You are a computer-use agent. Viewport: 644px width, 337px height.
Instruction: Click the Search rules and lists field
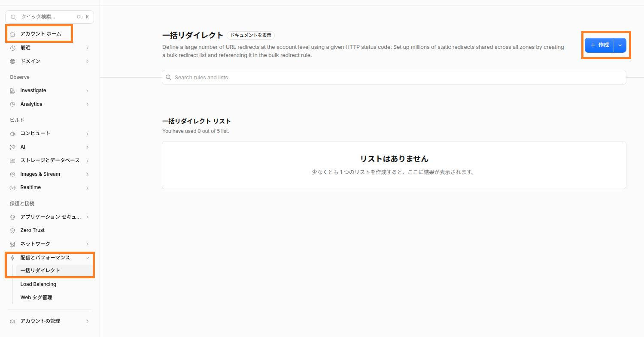tap(394, 78)
